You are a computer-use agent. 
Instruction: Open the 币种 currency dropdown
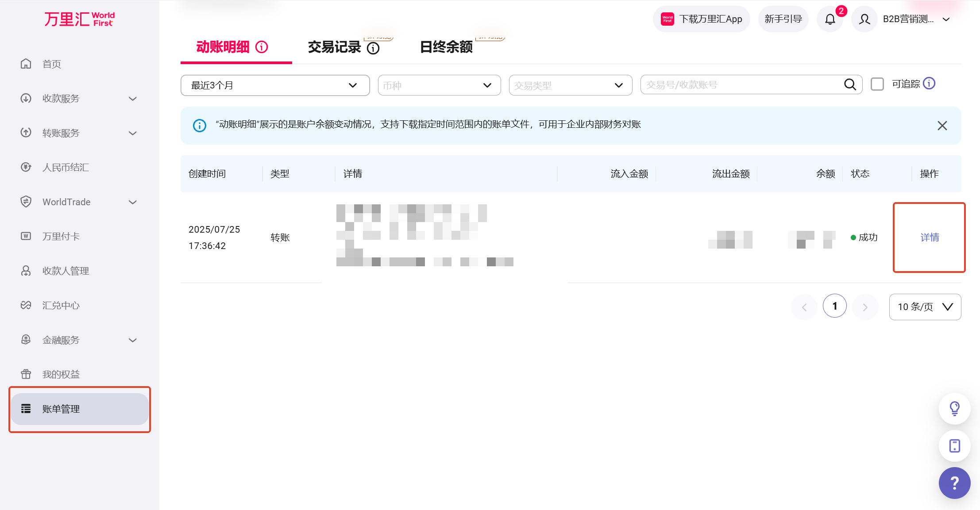click(439, 85)
